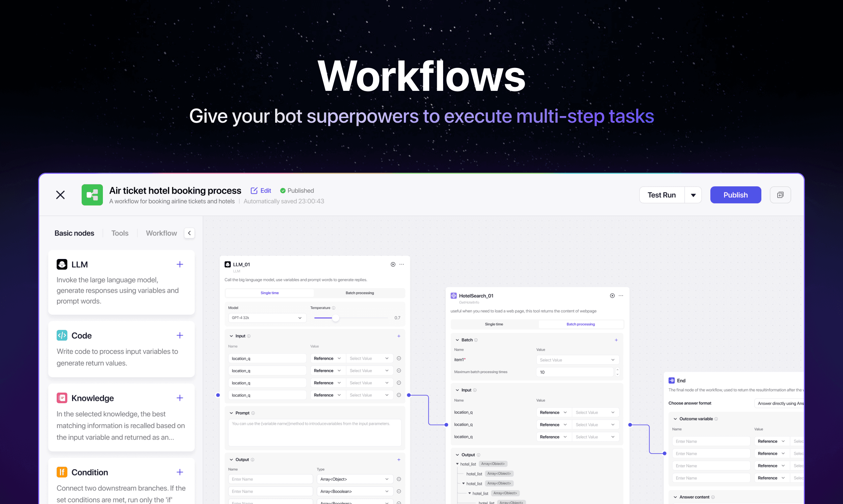Collapse the Prompt section in LLM_01
The width and height of the screenshot is (843, 504).
(x=231, y=413)
